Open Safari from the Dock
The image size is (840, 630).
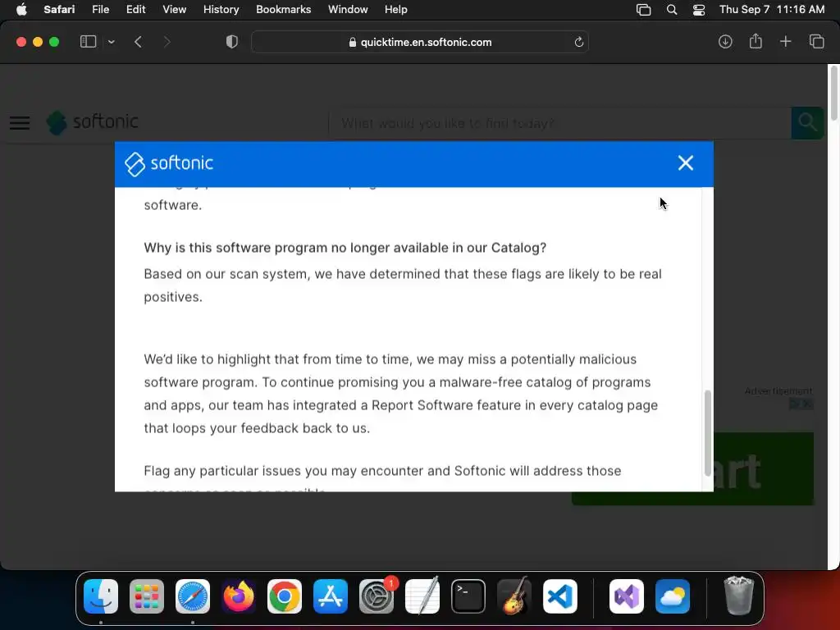point(193,596)
